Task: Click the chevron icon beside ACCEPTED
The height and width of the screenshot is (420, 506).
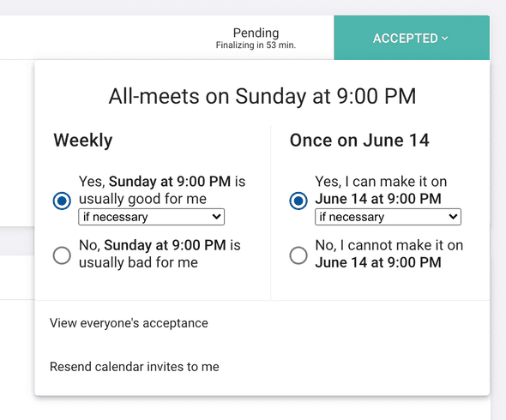Action: (x=445, y=39)
